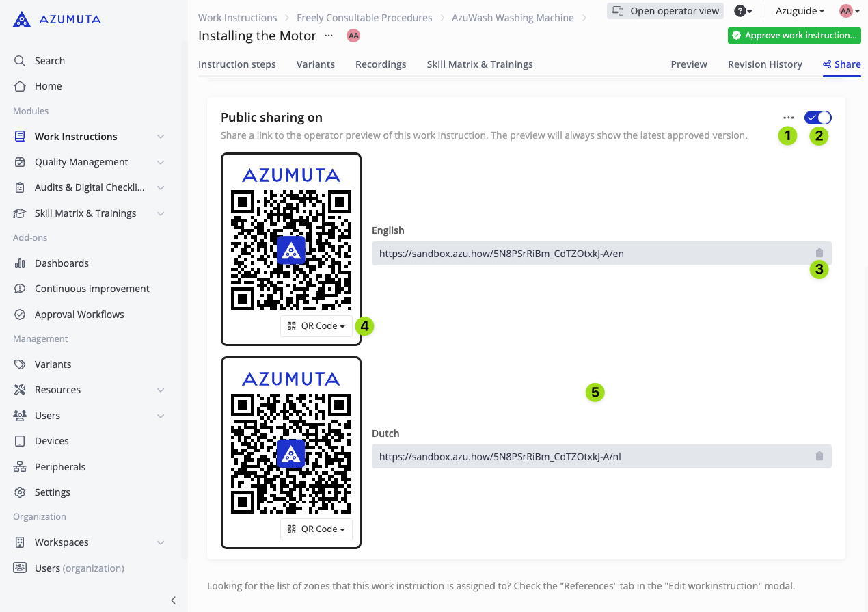Click Approve work instruction button
The image size is (868, 612).
pos(794,35)
